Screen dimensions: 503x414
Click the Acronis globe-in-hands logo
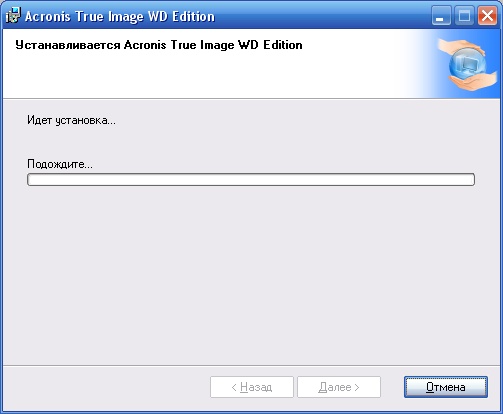tap(467, 65)
